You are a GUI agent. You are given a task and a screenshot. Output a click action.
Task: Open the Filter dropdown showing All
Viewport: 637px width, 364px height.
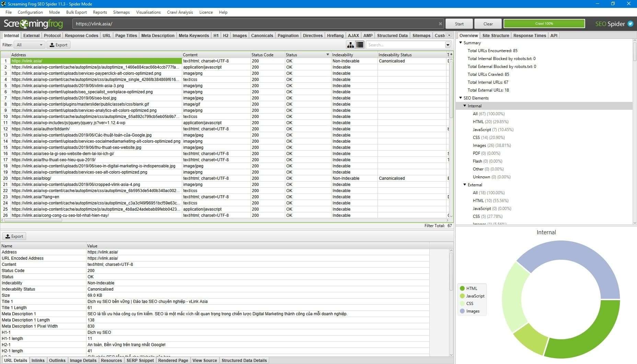coord(30,45)
